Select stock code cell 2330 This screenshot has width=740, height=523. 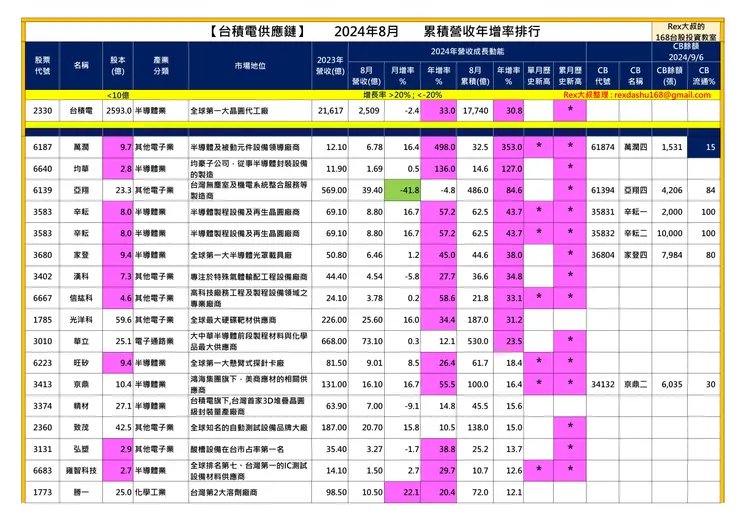(42, 111)
